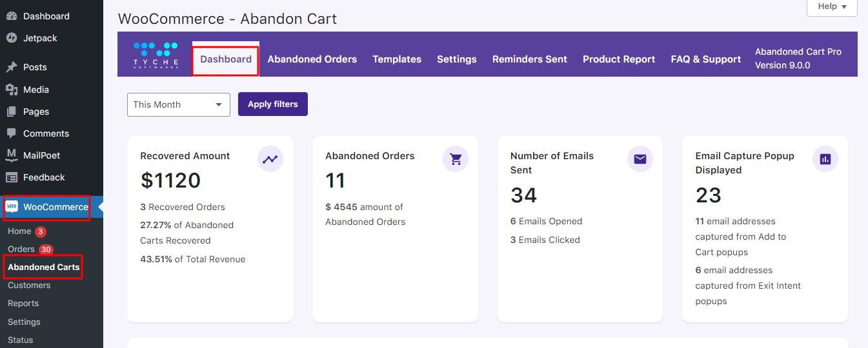Click the Email Capture Popup chart icon
868x348 pixels.
(x=825, y=159)
